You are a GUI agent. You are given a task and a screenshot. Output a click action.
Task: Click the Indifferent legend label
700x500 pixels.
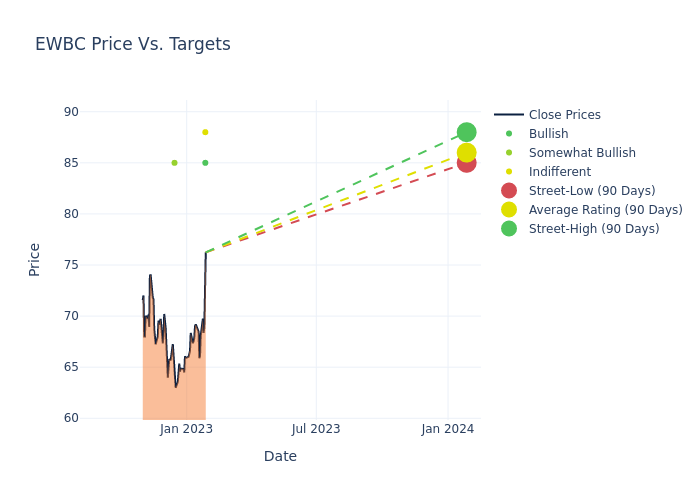tap(559, 172)
